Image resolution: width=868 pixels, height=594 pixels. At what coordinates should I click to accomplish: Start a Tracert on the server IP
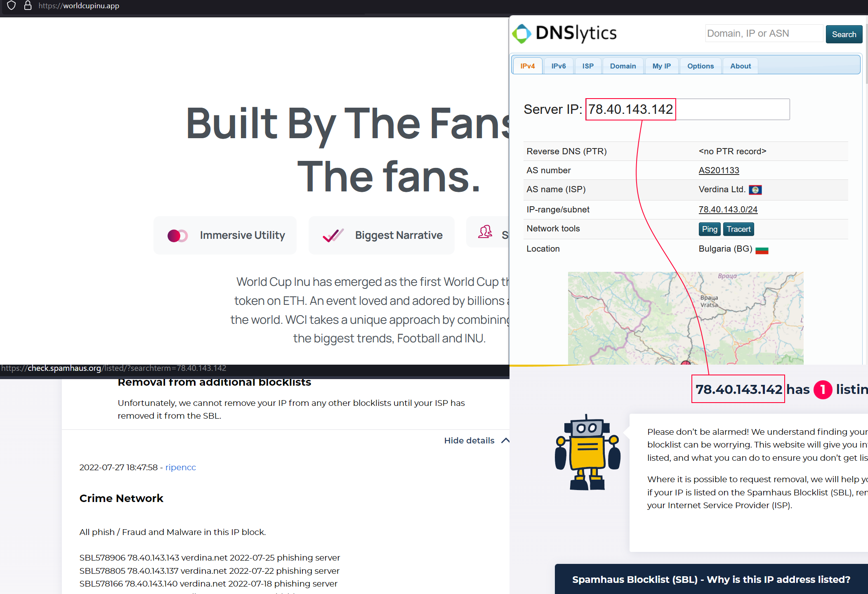click(x=738, y=229)
